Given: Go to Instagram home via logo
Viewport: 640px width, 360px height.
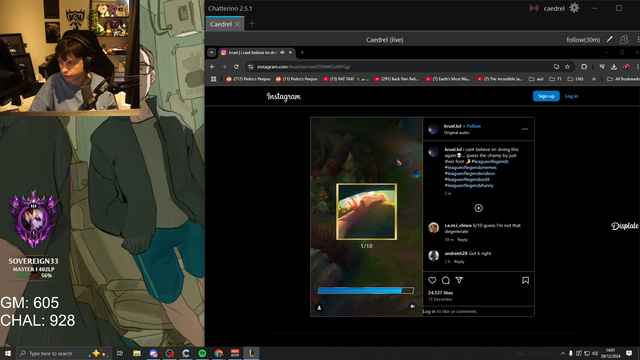Looking at the screenshot, I should click(284, 97).
